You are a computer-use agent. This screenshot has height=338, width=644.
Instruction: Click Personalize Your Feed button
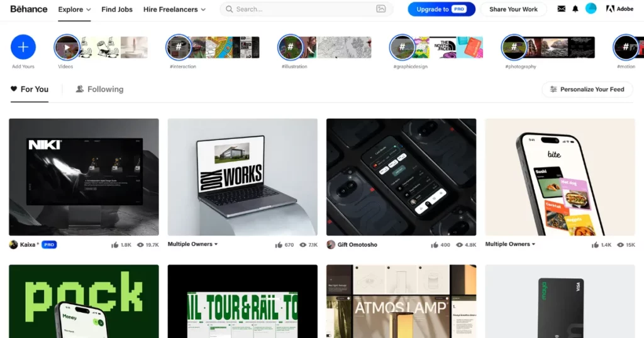tap(587, 89)
